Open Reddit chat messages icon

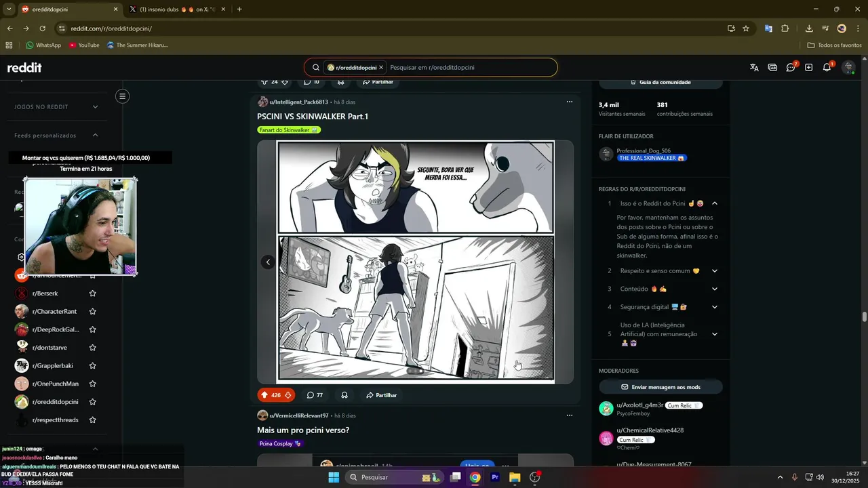tap(791, 67)
